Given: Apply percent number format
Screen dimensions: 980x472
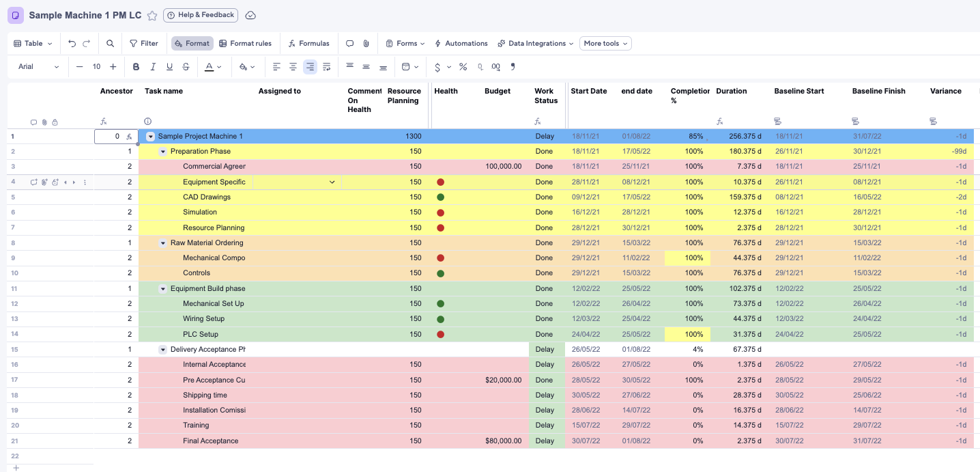Looking at the screenshot, I should (x=463, y=67).
